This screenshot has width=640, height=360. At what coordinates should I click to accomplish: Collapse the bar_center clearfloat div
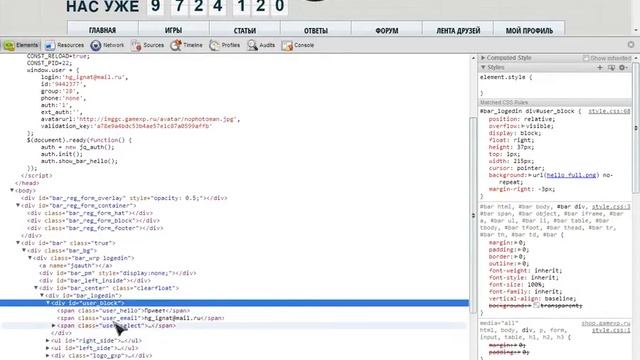(x=36, y=288)
